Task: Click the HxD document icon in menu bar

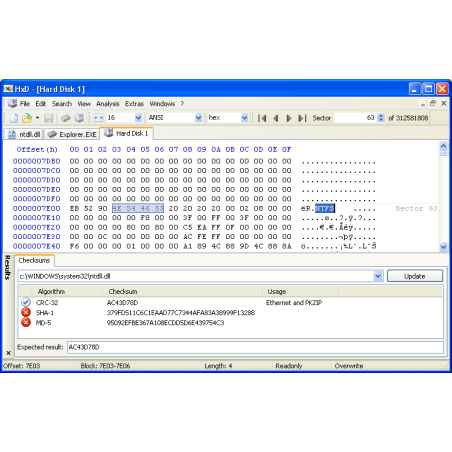Action: pos(12,103)
